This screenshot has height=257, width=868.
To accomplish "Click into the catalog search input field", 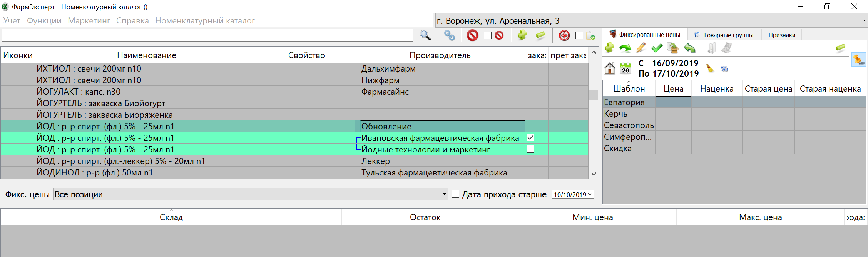I will (x=207, y=35).
